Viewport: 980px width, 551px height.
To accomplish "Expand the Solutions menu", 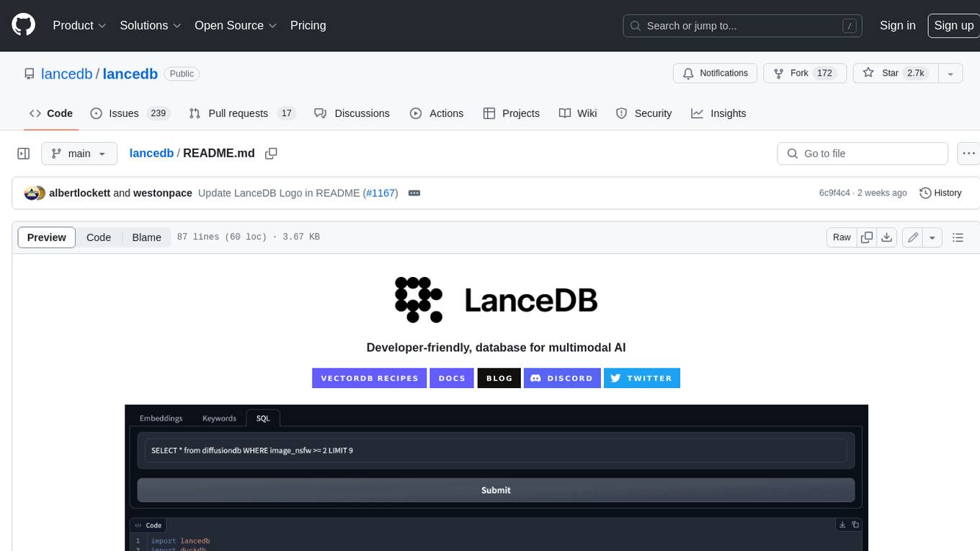I will coord(151,25).
